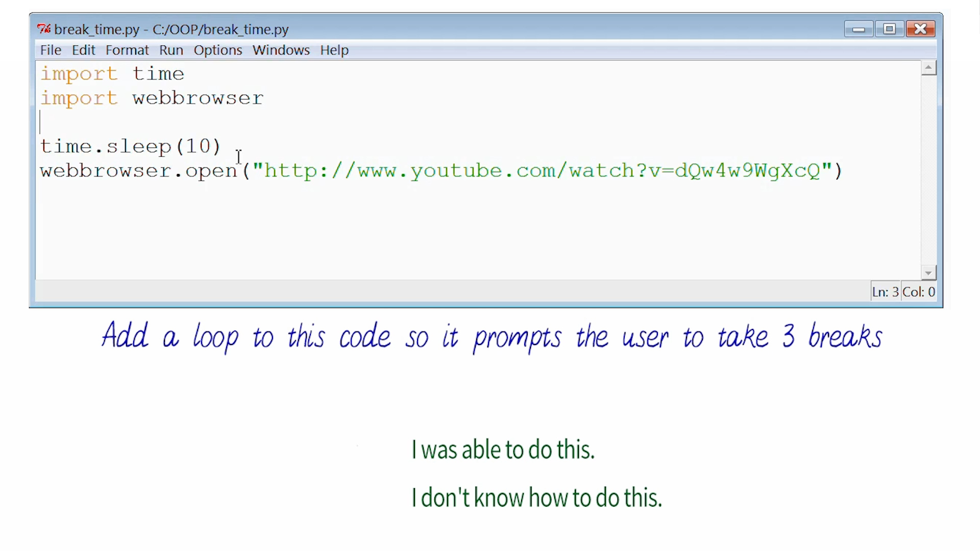Image resolution: width=980 pixels, height=551 pixels.
Task: Open the File menu
Action: coord(51,50)
